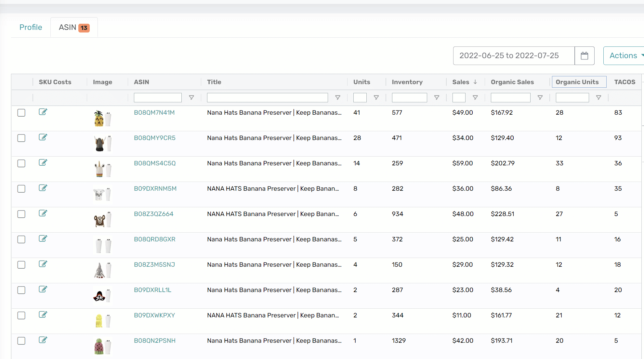Image resolution: width=644 pixels, height=359 pixels.
Task: Open the Title column filter icon
Action: pyautogui.click(x=338, y=97)
